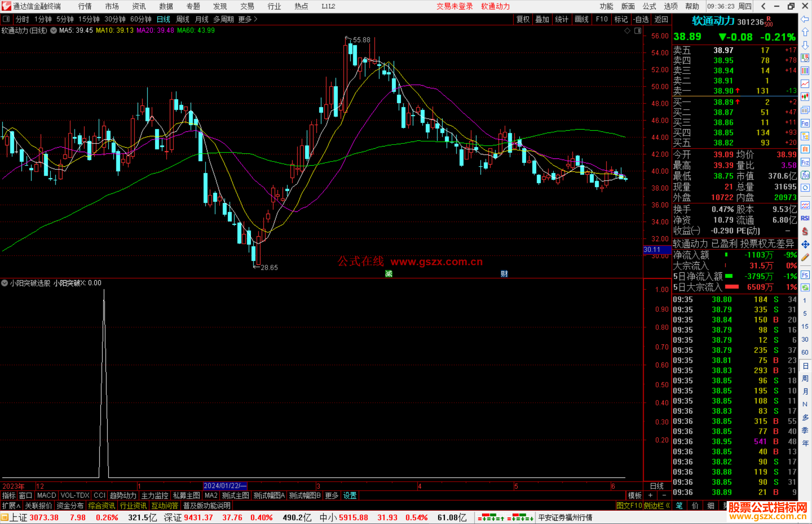Viewport: 812px width, 524px height.
Task: Collapse the 侧边栏 side panel
Action: coord(657,506)
